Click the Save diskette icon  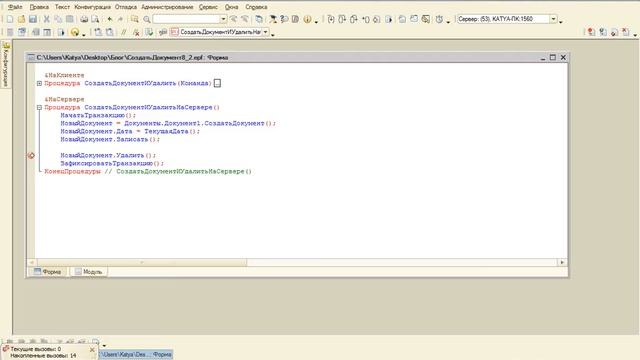click(33, 19)
